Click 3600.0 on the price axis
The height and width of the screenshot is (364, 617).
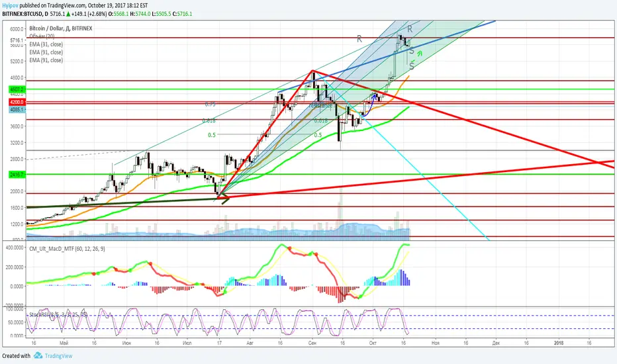17,126
